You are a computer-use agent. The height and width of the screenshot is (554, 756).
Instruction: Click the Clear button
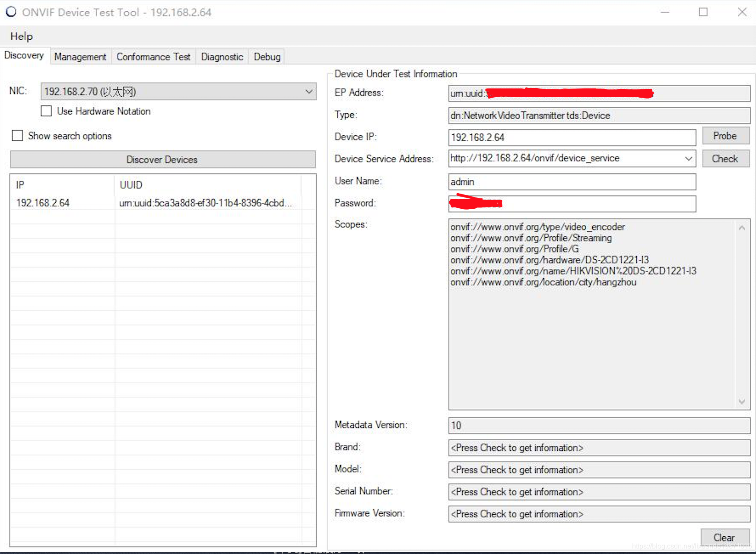coord(725,538)
